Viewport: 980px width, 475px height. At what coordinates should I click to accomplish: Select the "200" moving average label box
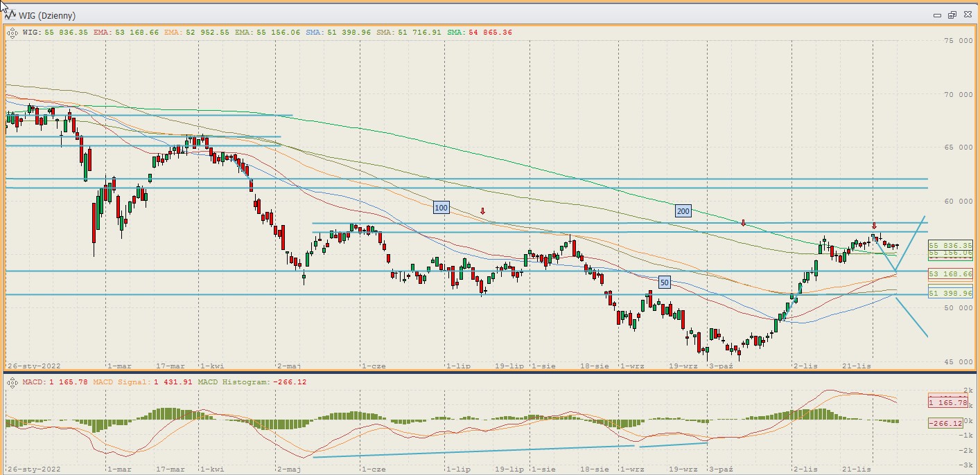683,210
